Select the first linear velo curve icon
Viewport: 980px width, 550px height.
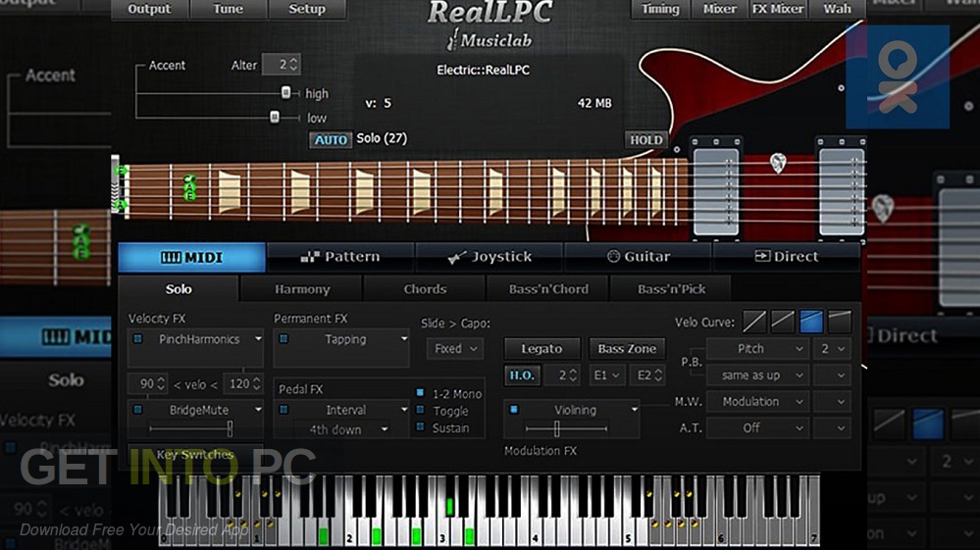coord(754,323)
